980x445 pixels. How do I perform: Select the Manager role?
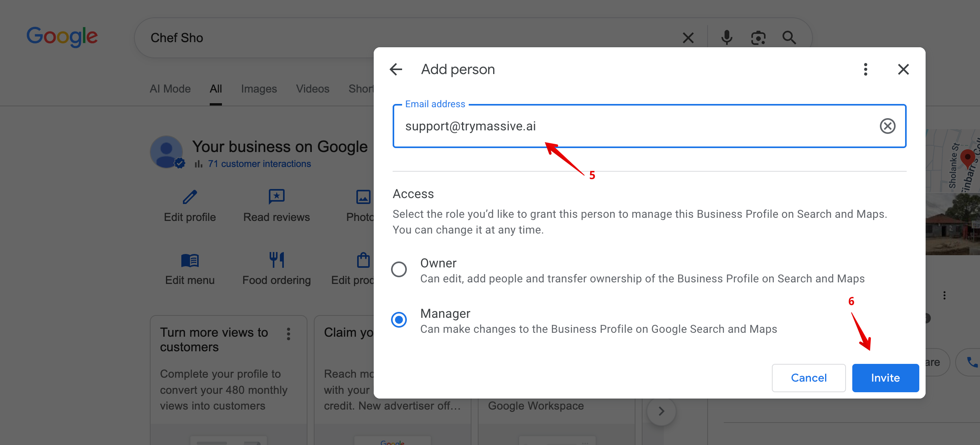399,320
